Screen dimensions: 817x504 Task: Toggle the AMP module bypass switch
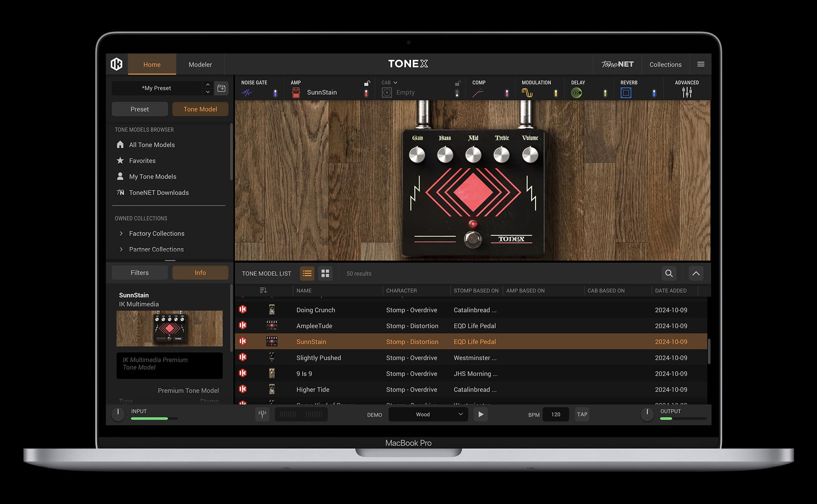(366, 92)
